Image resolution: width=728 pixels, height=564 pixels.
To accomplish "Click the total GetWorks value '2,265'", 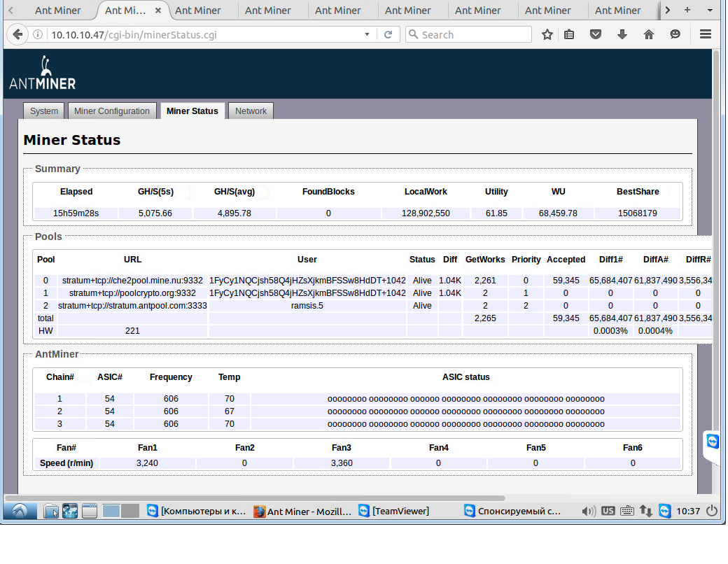I will [x=485, y=318].
